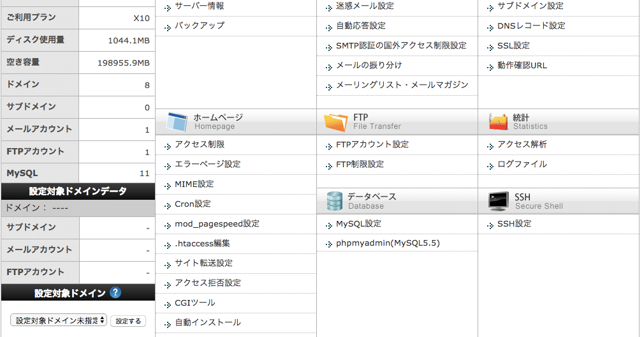This screenshot has width=644, height=337.
Task: Open the .htaccess編集 page
Action: [202, 243]
